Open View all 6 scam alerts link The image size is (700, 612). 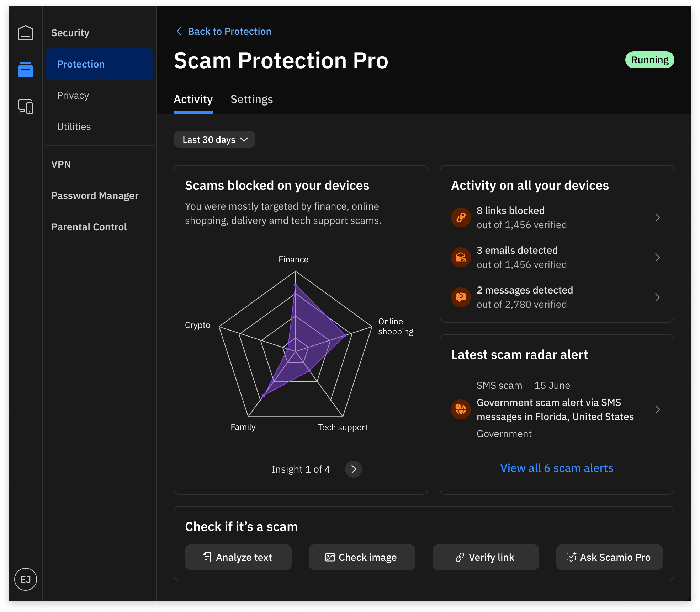(x=557, y=468)
